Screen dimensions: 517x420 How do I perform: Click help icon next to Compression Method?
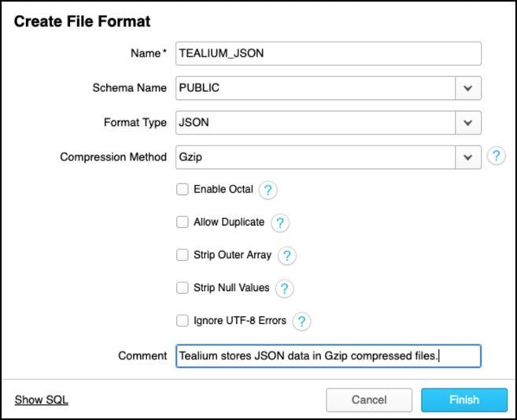pos(496,156)
